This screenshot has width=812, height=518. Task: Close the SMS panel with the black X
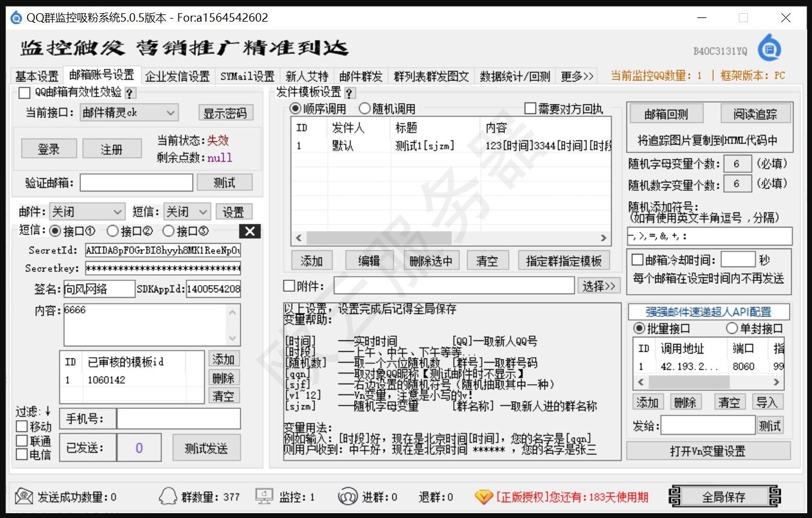(x=250, y=231)
